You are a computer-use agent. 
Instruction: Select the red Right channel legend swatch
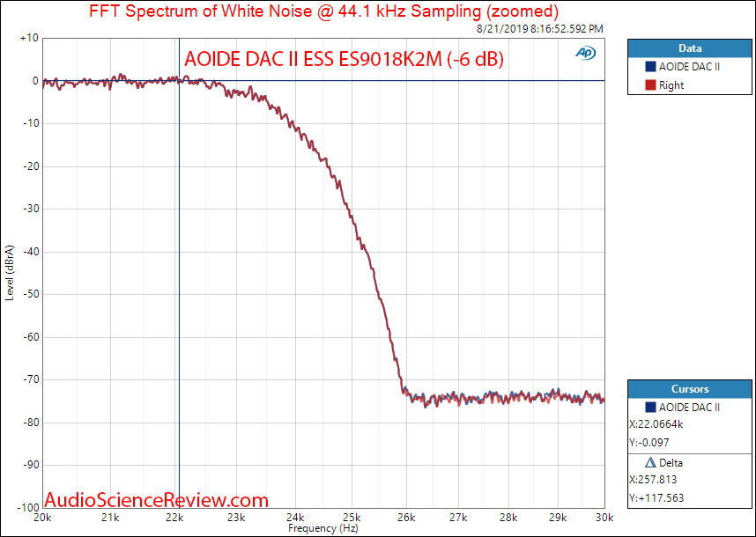click(x=650, y=85)
